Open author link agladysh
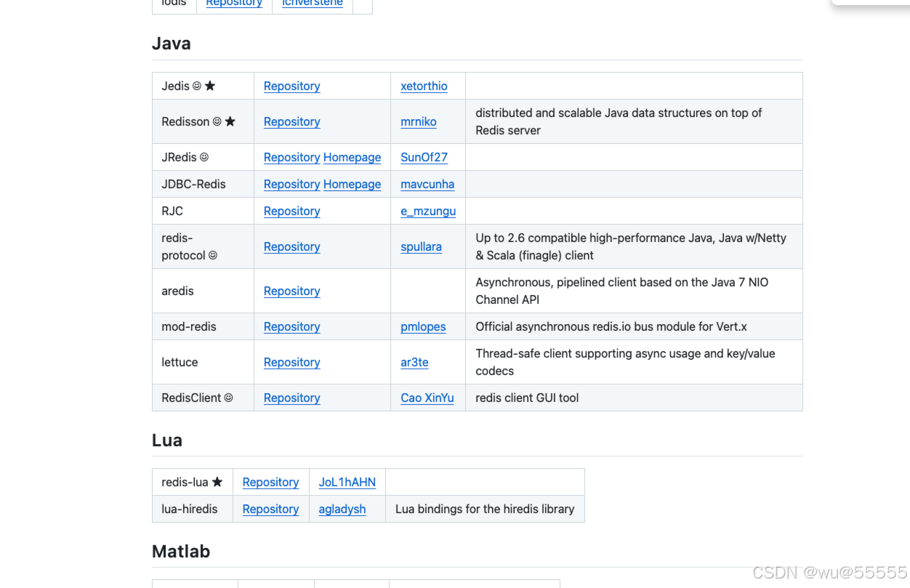The width and height of the screenshot is (910, 588). (342, 509)
